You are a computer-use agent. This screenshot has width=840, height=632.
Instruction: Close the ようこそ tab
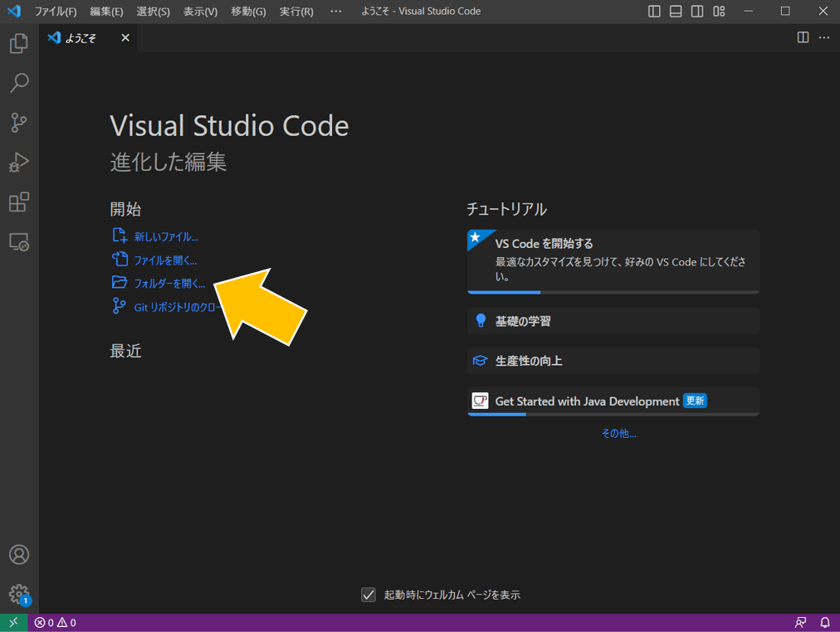(125, 38)
